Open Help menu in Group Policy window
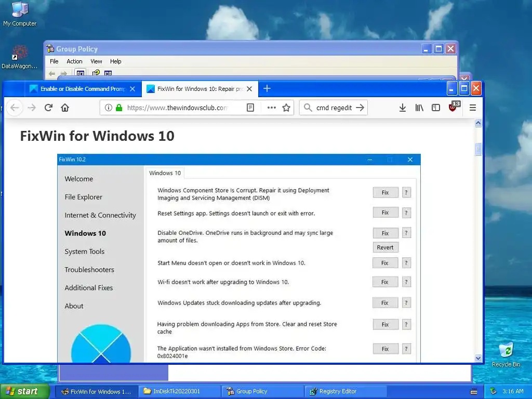Viewport: 532px width, 399px height. point(115,61)
